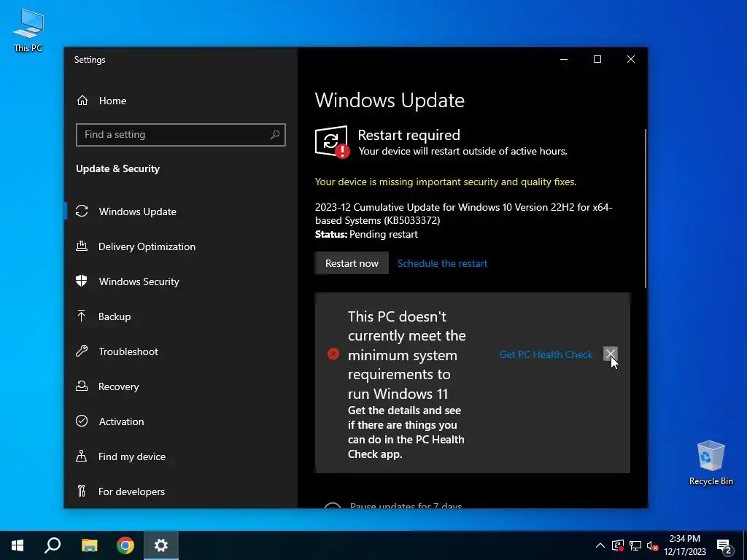747x560 pixels.
Task: Click the Restart required status icon
Action: pyautogui.click(x=332, y=141)
